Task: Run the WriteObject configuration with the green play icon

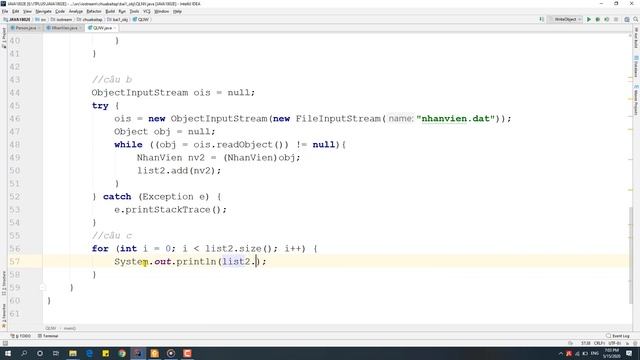Action: tap(589, 19)
